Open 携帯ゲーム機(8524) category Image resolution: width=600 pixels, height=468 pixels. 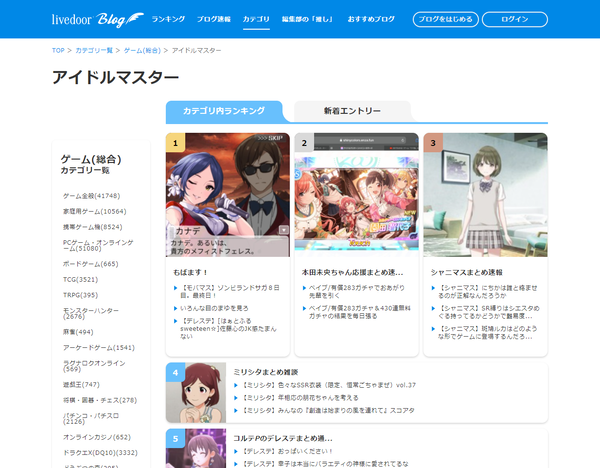tap(93, 227)
